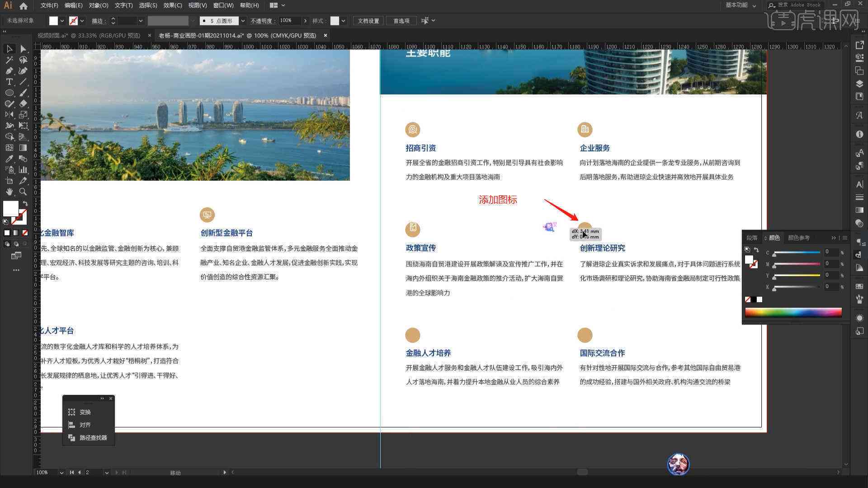Open the stroke weight dropdown
Viewport: 868px width, 488px height.
[x=141, y=21]
